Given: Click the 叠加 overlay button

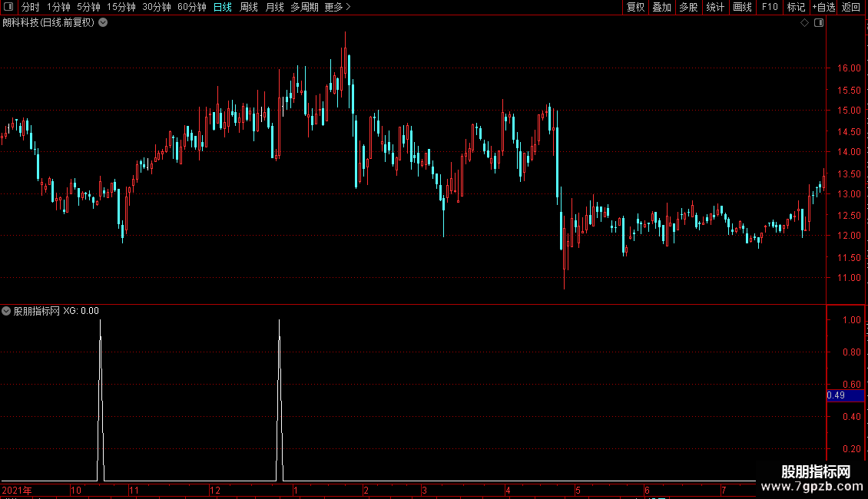Looking at the screenshot, I should coord(662,7).
